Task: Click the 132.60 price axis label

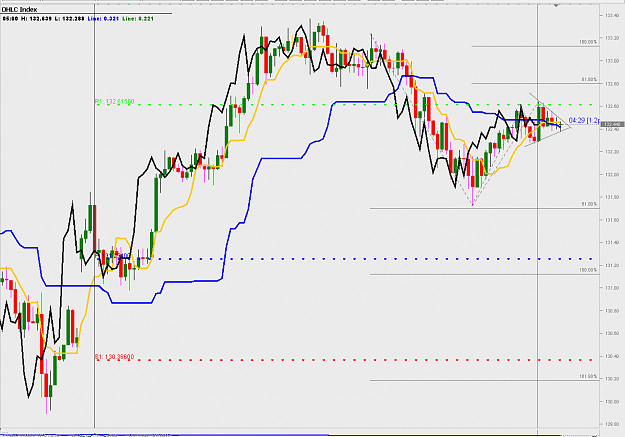Action: click(612, 106)
